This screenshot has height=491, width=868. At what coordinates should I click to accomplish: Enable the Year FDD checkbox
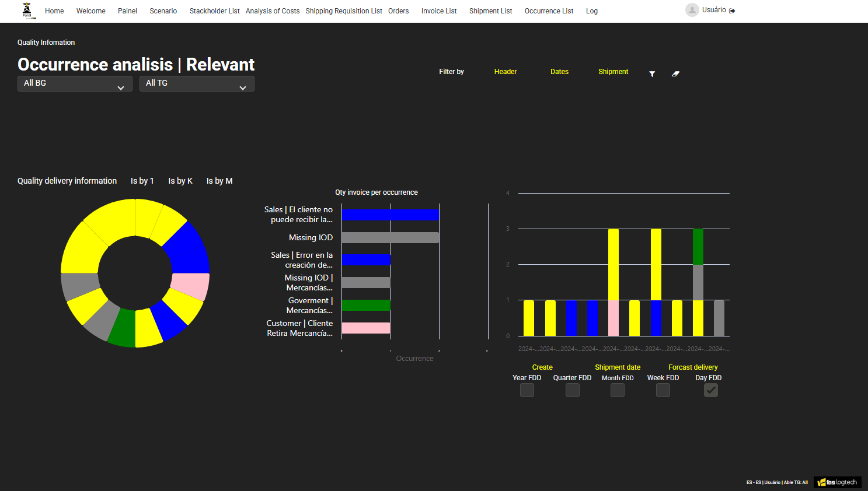point(527,391)
